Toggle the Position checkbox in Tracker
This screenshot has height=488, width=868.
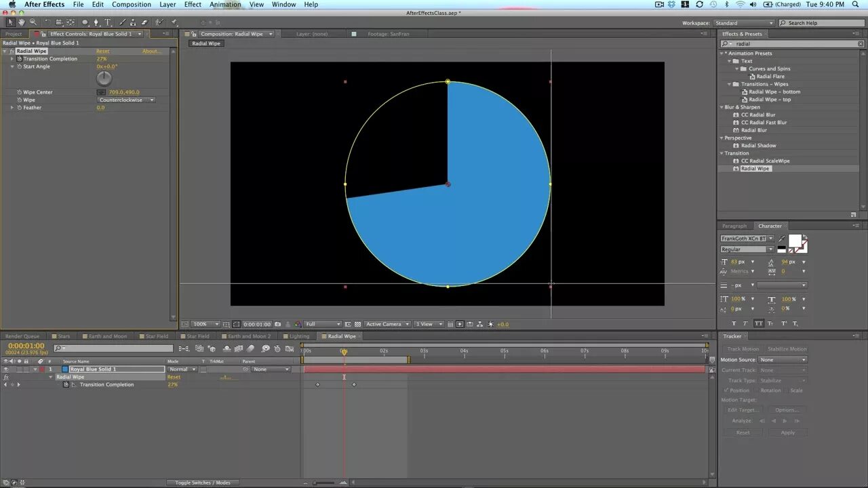[x=726, y=390]
